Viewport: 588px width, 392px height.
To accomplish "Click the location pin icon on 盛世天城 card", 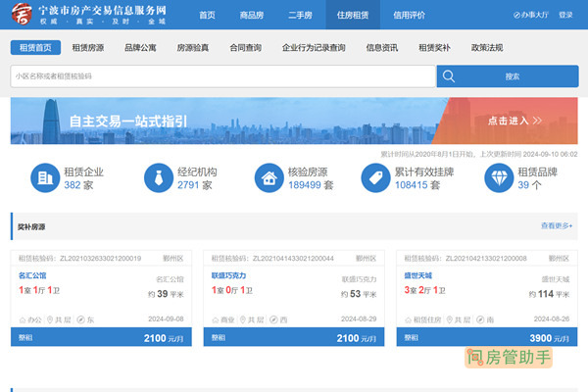I will [449, 319].
